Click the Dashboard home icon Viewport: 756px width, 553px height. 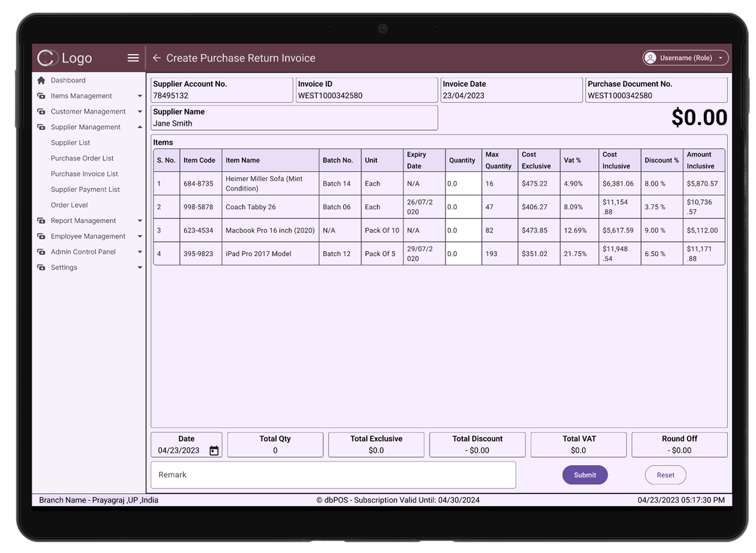coord(41,80)
